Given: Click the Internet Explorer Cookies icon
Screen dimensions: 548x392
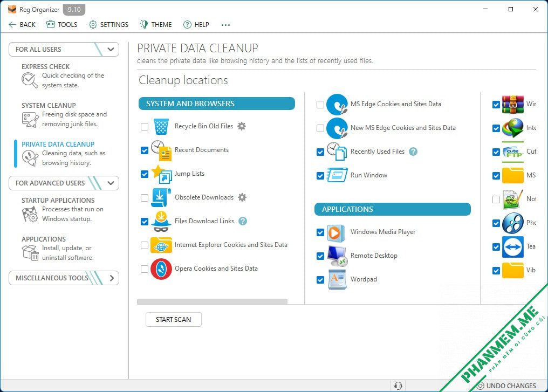Looking at the screenshot, I should [x=161, y=245].
